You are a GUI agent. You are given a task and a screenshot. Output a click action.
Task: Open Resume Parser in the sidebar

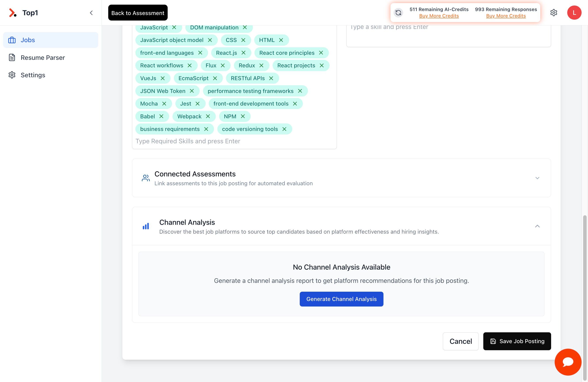51,58
